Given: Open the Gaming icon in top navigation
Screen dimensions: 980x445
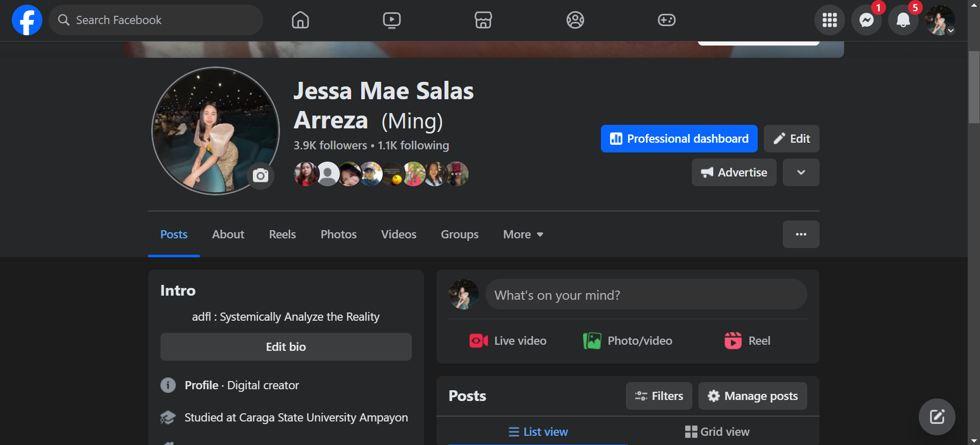Looking at the screenshot, I should 666,20.
